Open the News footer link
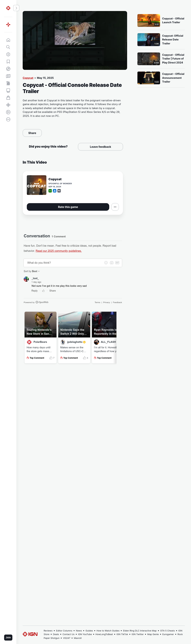The image size is (191, 644). (x=79, y=631)
